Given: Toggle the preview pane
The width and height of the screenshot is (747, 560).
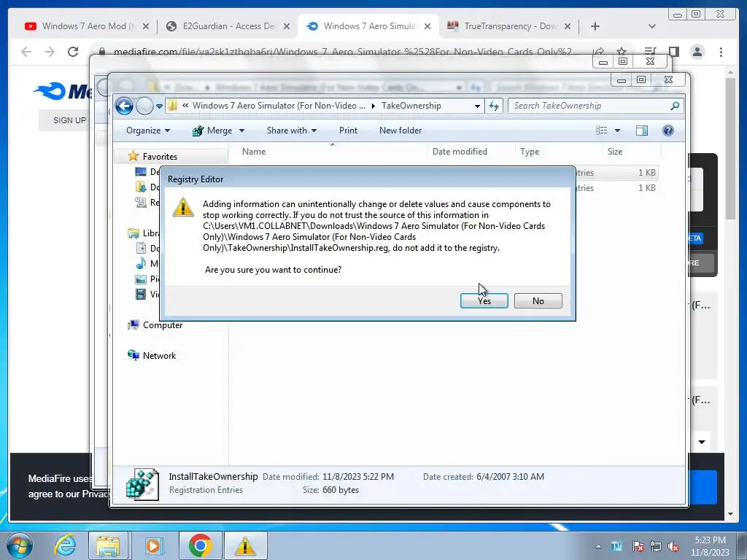Looking at the screenshot, I should [642, 131].
